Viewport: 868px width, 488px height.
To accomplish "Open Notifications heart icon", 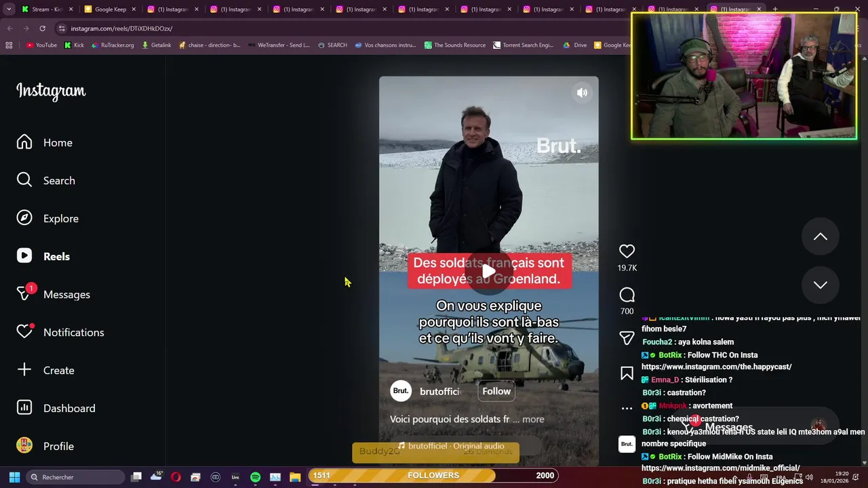I will click(x=24, y=331).
